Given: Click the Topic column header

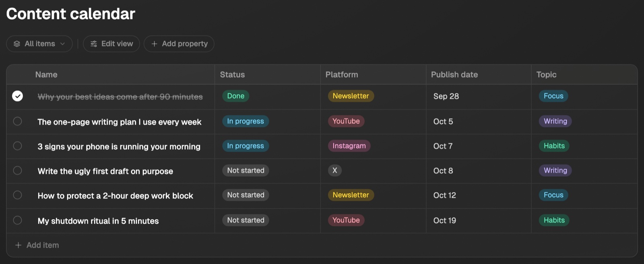Looking at the screenshot, I should 546,74.
